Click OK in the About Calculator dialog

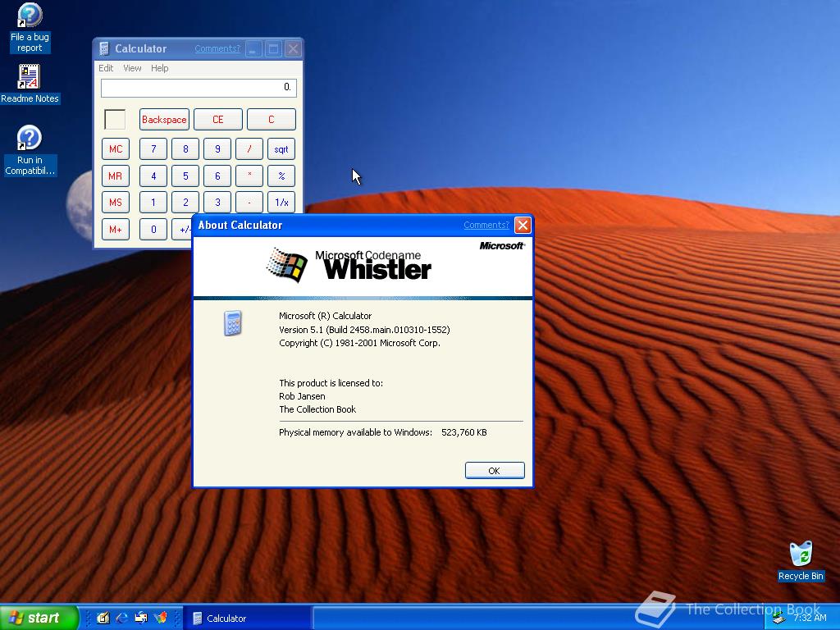[x=495, y=470]
